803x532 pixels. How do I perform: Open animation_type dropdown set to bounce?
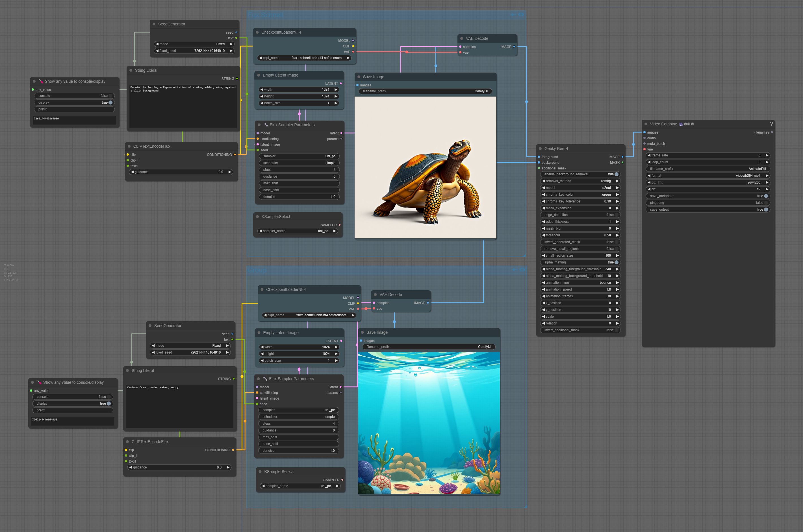click(580, 283)
